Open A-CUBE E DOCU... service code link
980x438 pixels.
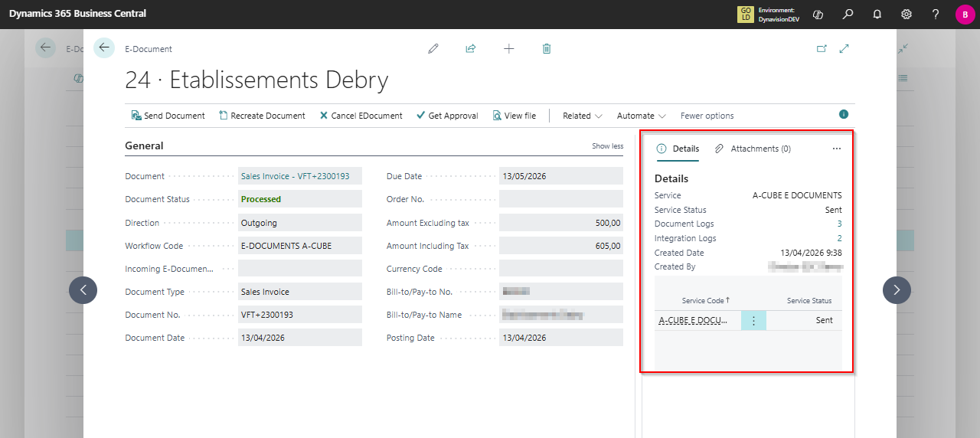pyautogui.click(x=692, y=321)
